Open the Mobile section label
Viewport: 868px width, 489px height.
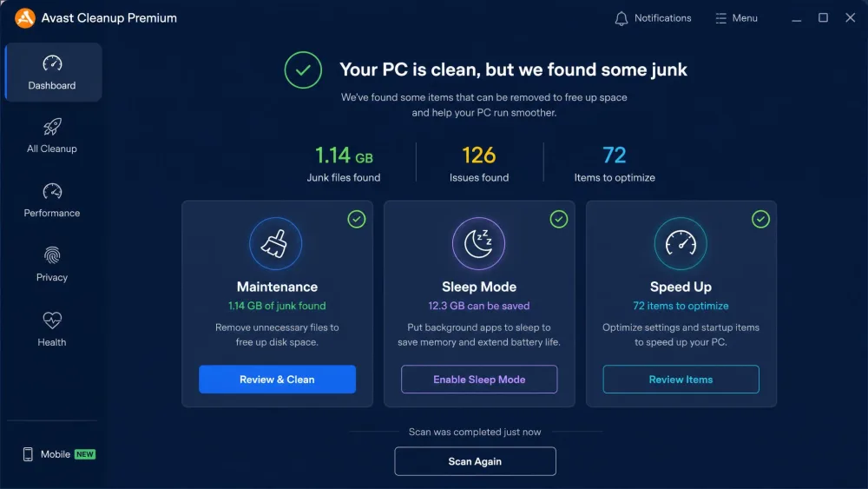point(56,454)
